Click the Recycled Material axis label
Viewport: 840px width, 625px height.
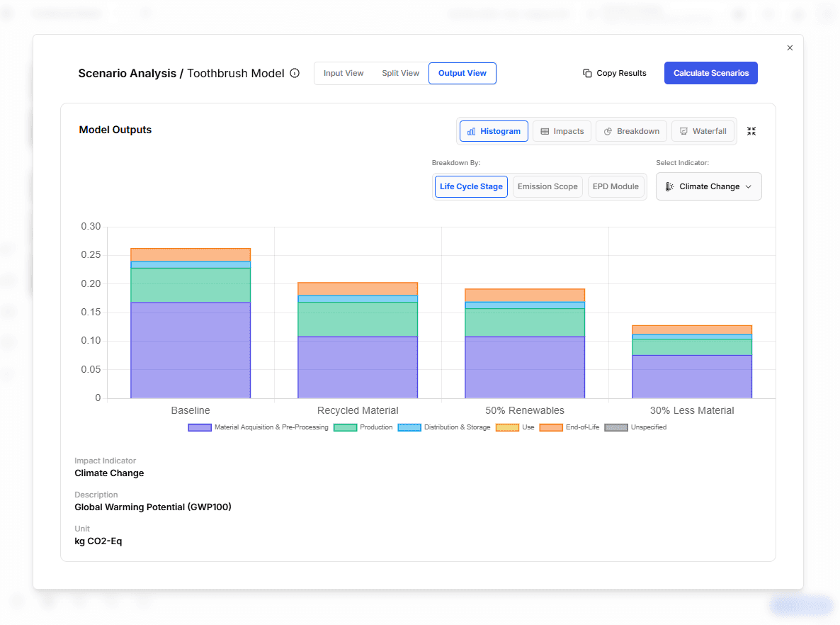[x=358, y=410]
